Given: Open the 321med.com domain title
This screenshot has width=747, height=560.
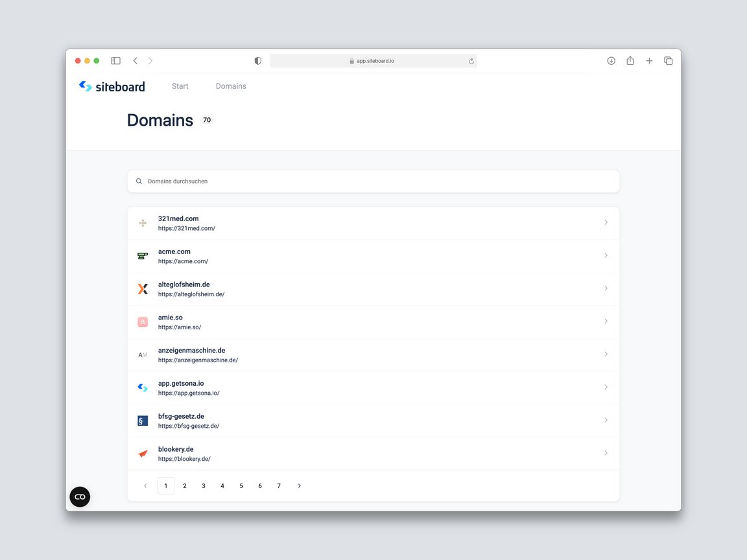Looking at the screenshot, I should click(x=178, y=218).
